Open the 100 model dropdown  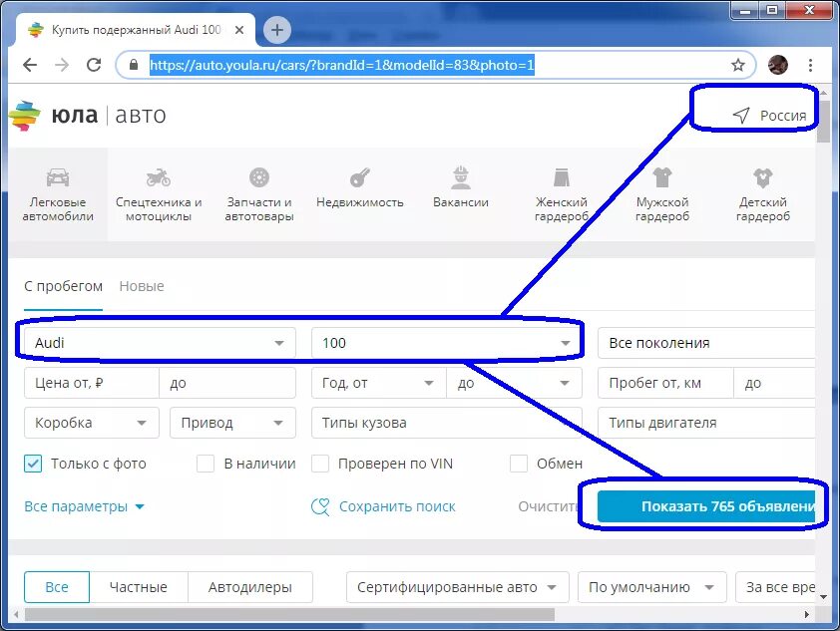pyautogui.click(x=447, y=343)
